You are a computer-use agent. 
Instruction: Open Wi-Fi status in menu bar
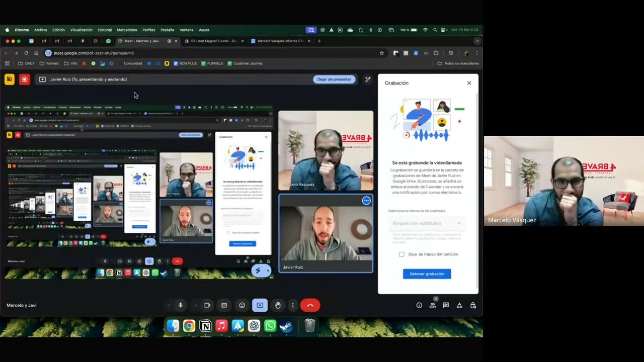pyautogui.click(x=425, y=30)
